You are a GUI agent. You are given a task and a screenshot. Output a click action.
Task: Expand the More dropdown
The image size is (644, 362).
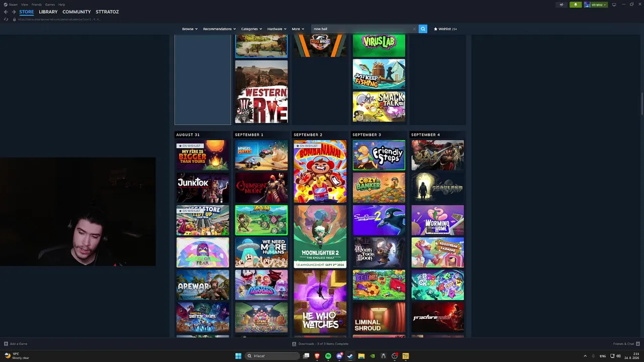point(298,29)
